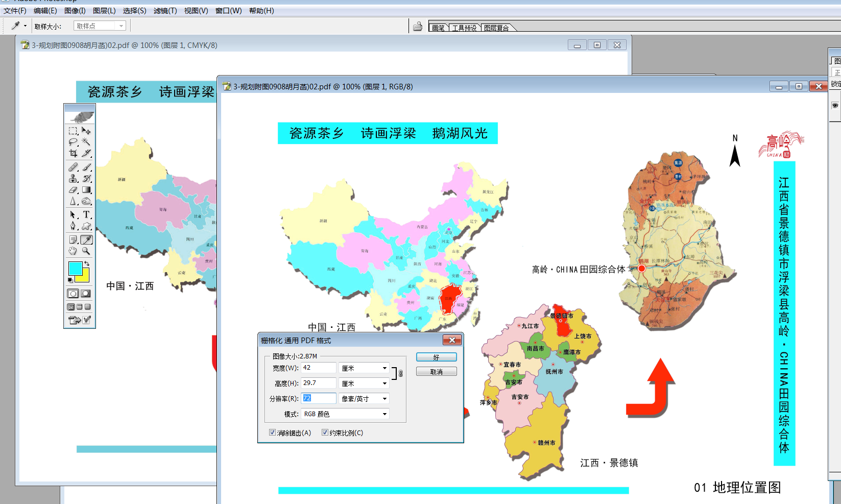The image size is (841, 504).
Task: Select the Lasso tool
Action: tap(73, 142)
